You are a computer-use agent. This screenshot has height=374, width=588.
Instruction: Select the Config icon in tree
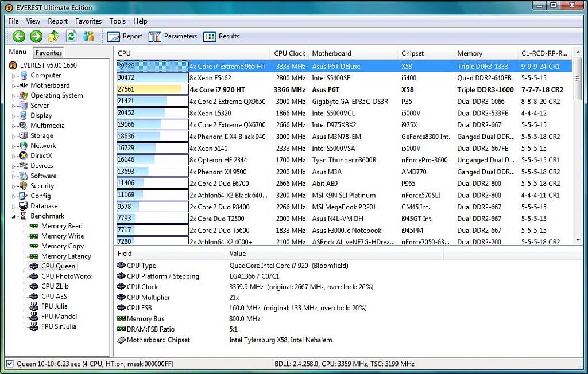tap(24, 196)
